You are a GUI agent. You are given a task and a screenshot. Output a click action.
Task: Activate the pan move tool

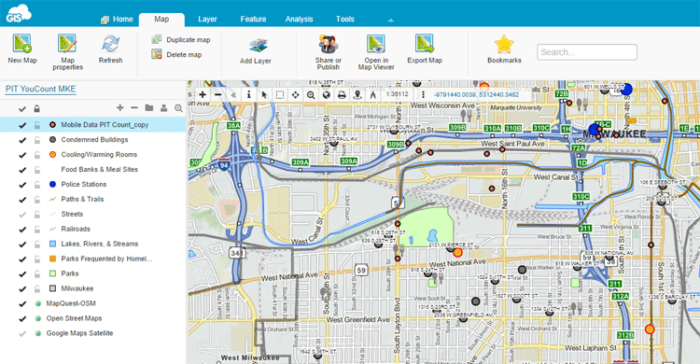tap(295, 95)
